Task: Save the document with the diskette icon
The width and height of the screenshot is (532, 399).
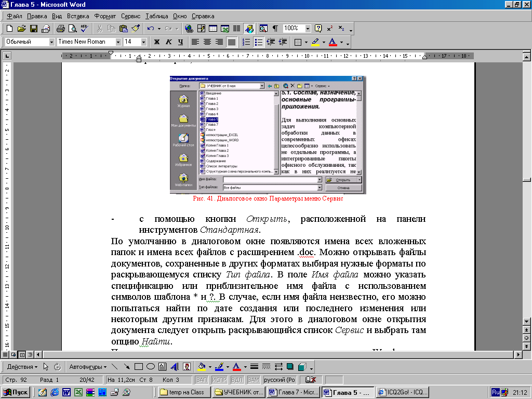Action: pos(34,29)
